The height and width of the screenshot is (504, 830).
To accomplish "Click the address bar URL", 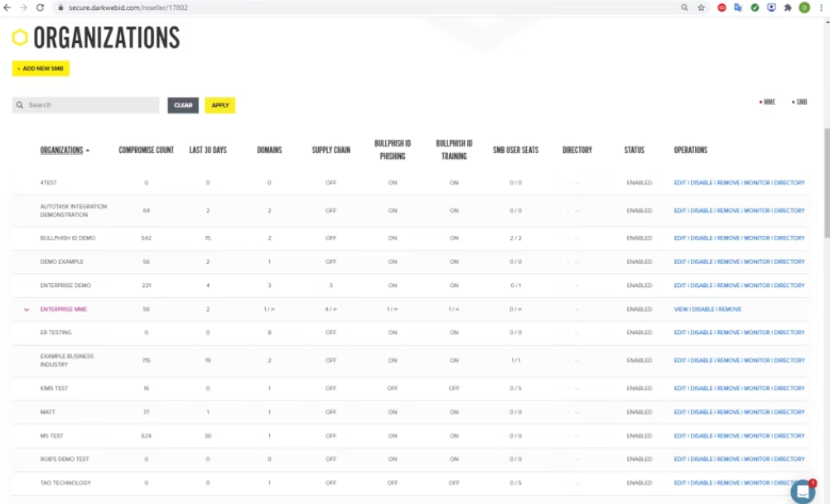I will (128, 7).
